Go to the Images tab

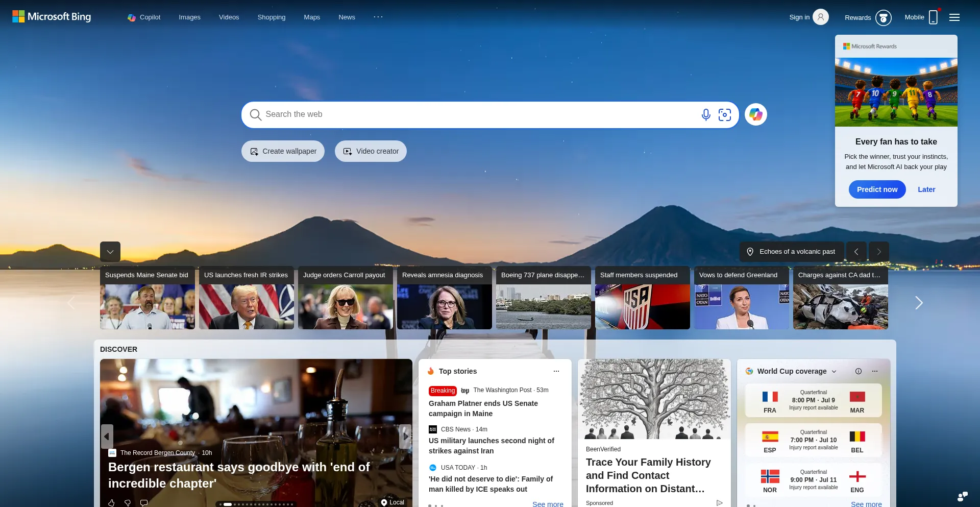pyautogui.click(x=189, y=17)
